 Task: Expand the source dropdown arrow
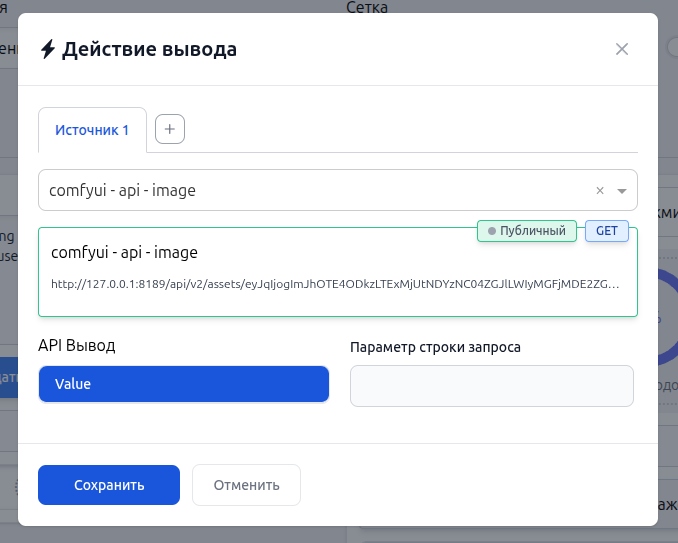pyautogui.click(x=622, y=191)
